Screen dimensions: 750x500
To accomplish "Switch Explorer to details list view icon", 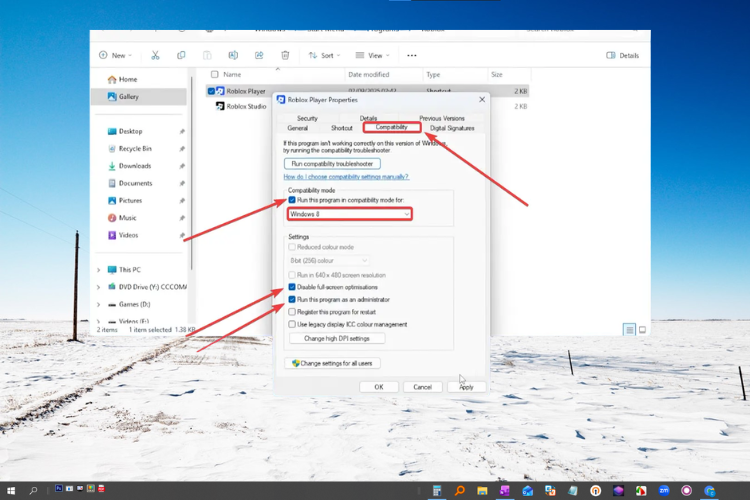I will coord(629,330).
